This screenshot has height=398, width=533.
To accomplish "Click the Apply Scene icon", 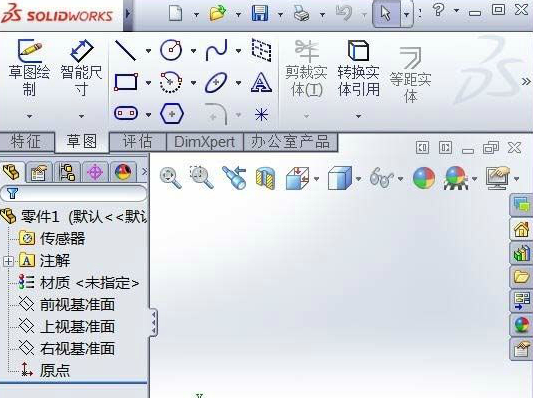I will click(455, 178).
